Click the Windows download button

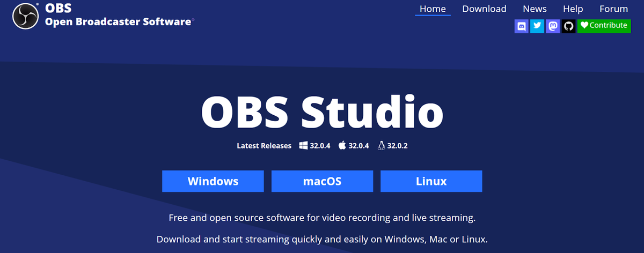[213, 181]
